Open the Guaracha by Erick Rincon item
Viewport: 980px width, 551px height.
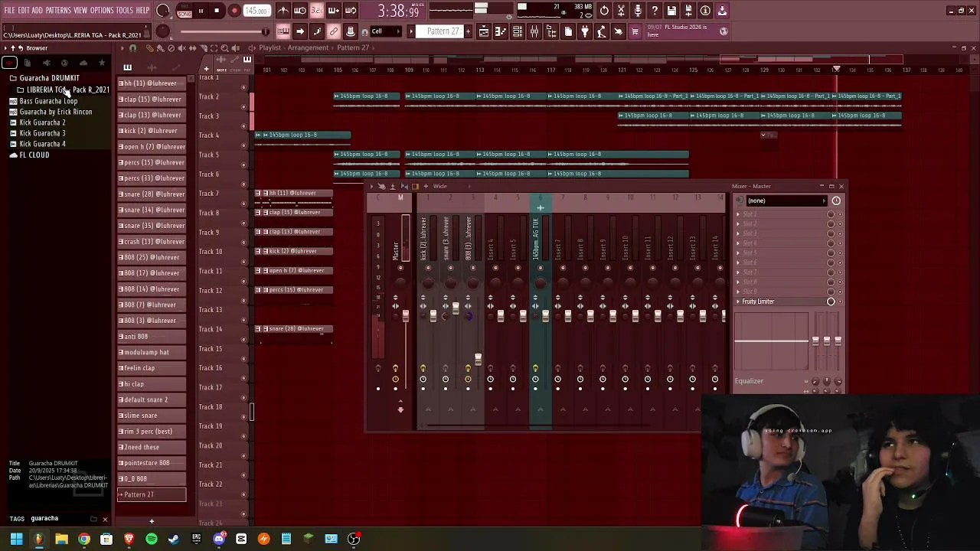[x=55, y=112]
